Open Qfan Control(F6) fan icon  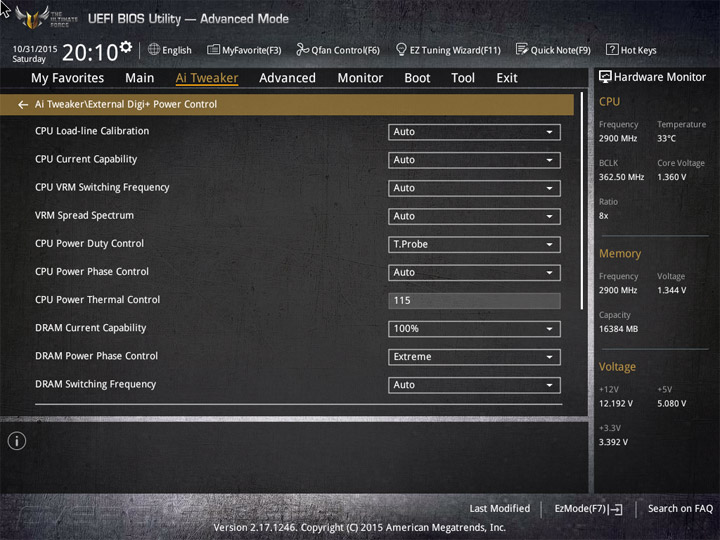click(x=302, y=49)
